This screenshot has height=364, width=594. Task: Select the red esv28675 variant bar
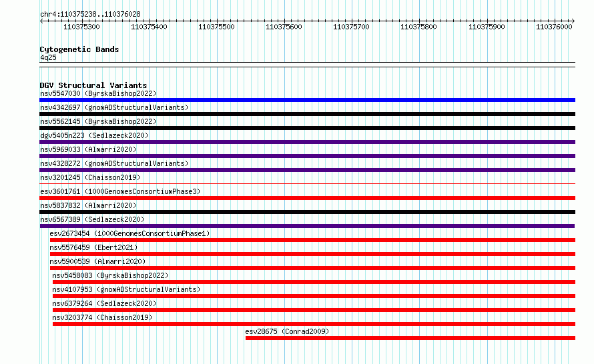(x=410, y=338)
